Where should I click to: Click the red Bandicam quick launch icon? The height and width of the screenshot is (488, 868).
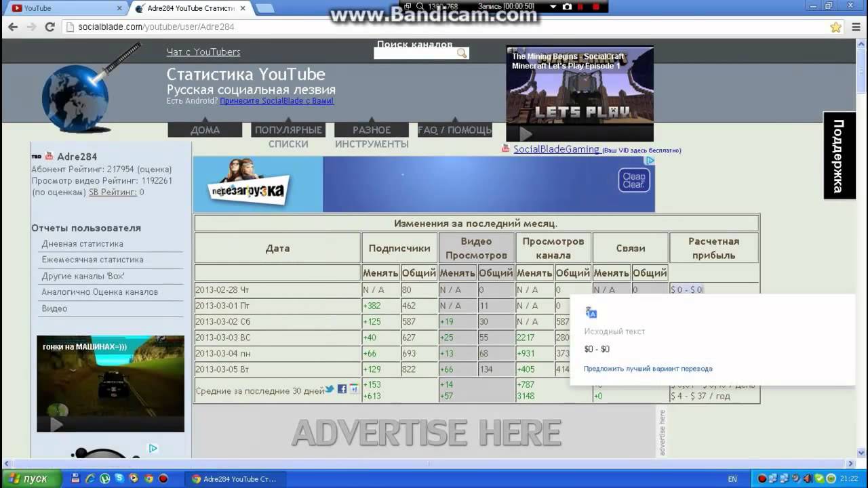(x=163, y=479)
